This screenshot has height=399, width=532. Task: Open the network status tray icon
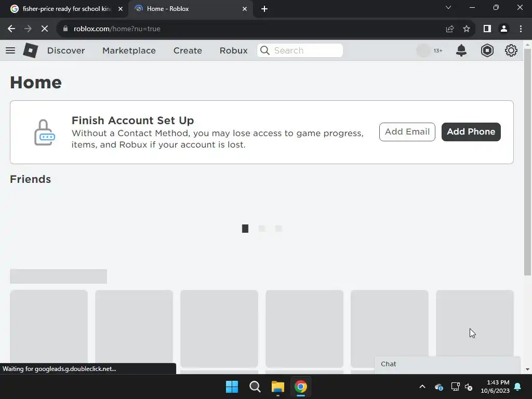455,387
